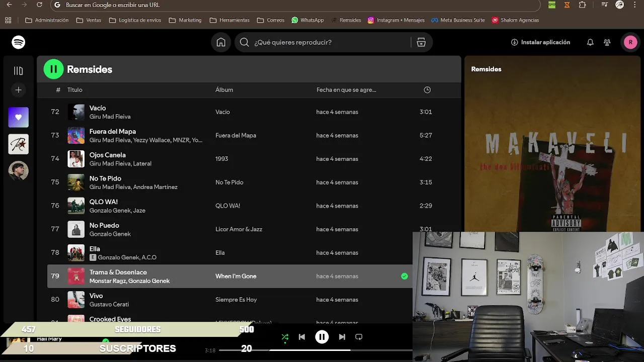Open the Marketing bookmarks folder
This screenshot has width=644, height=362.
(x=185, y=20)
